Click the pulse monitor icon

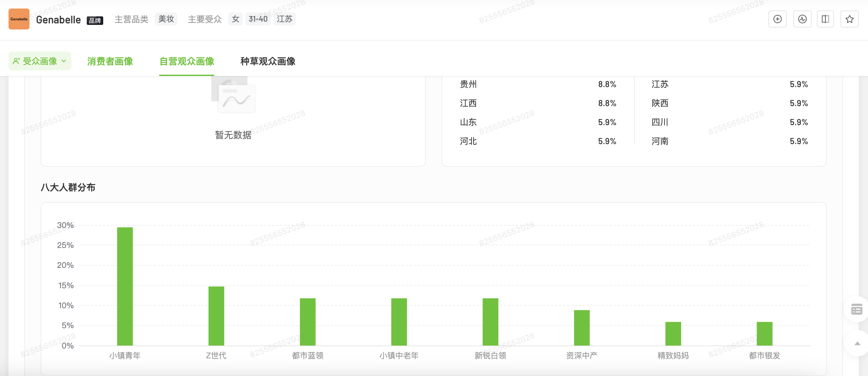[x=802, y=19]
